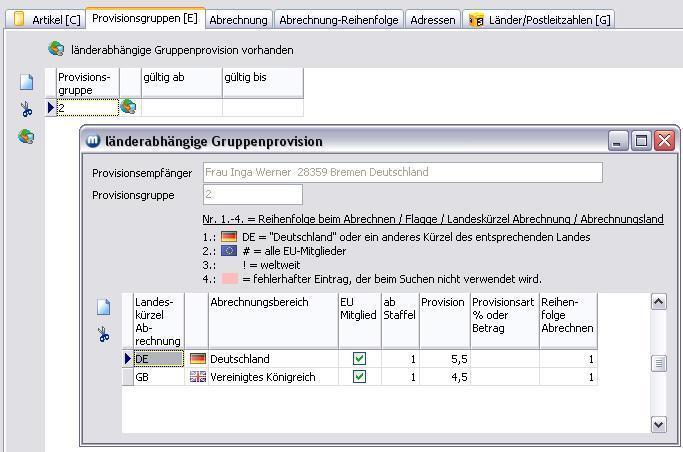Click the Provisionsgruppe input field in dialog
Screen dimensions: 683x452
pos(252,195)
